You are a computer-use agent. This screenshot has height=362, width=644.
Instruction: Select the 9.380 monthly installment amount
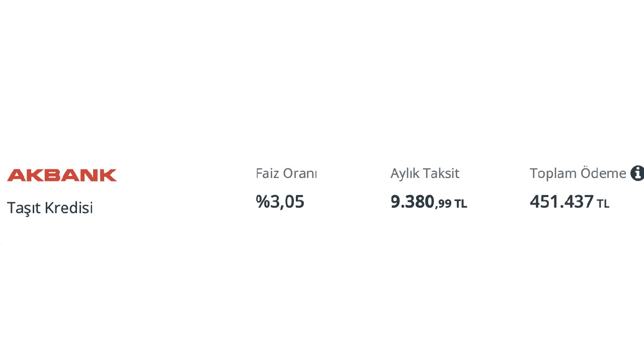(x=413, y=202)
